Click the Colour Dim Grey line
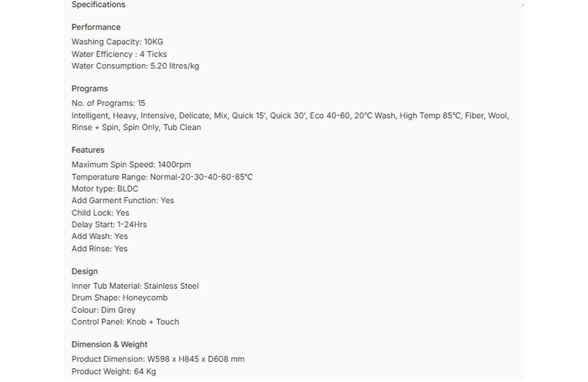Screen dimensions: 588x382 (x=103, y=310)
